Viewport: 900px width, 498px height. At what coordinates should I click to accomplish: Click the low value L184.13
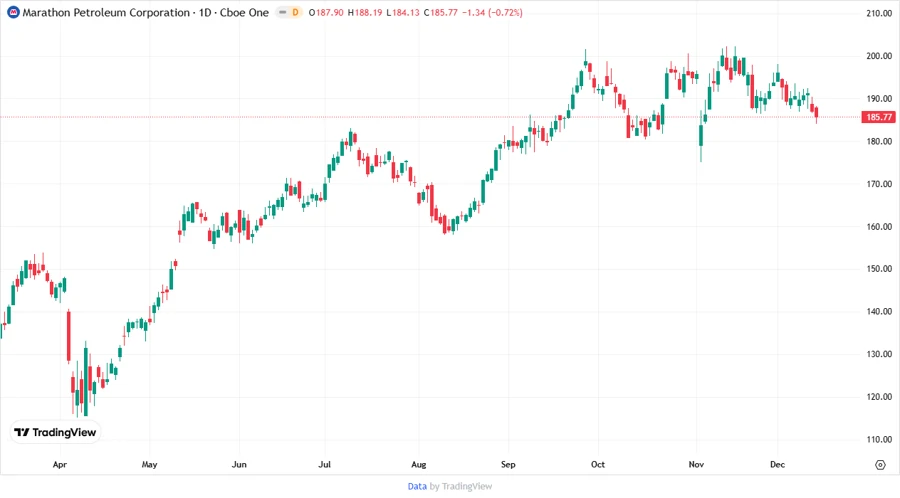click(x=403, y=12)
